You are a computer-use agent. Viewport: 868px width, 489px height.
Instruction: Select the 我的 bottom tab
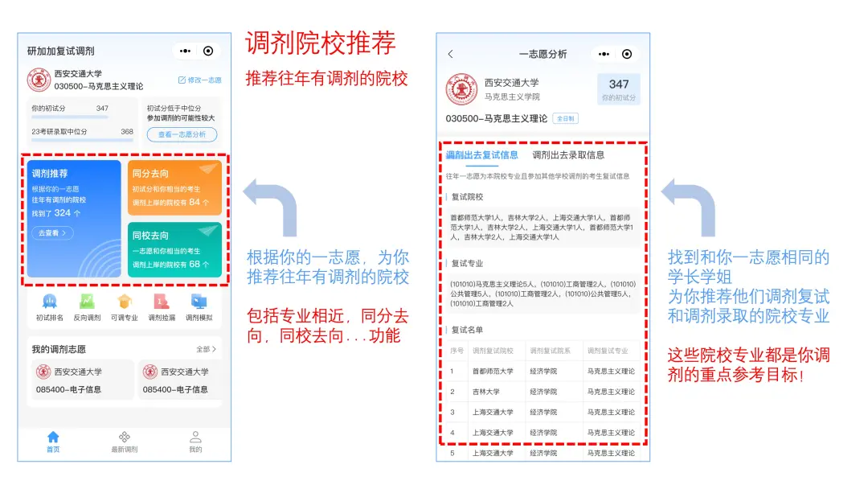coord(195,442)
